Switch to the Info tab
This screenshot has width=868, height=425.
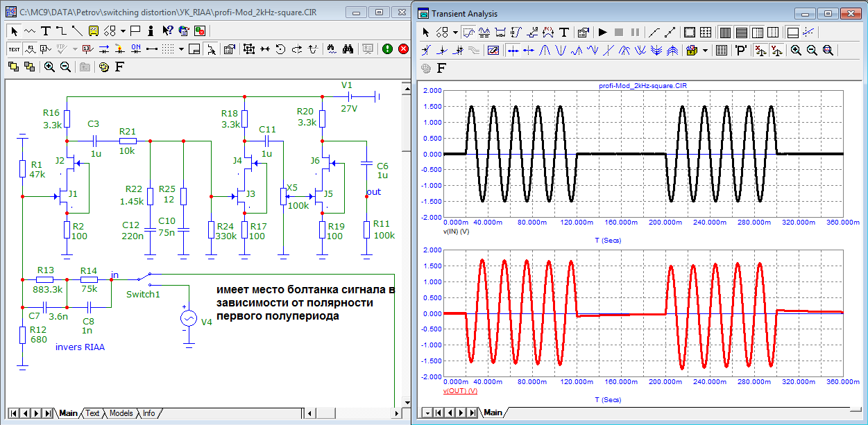[148, 413]
